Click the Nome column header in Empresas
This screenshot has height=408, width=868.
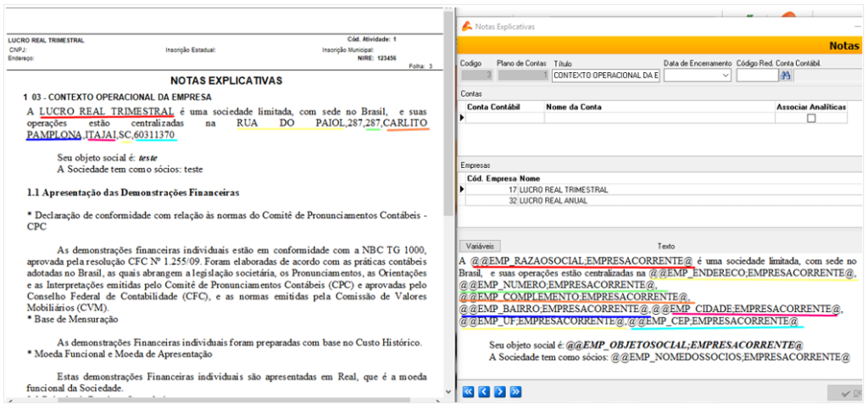[x=530, y=179]
